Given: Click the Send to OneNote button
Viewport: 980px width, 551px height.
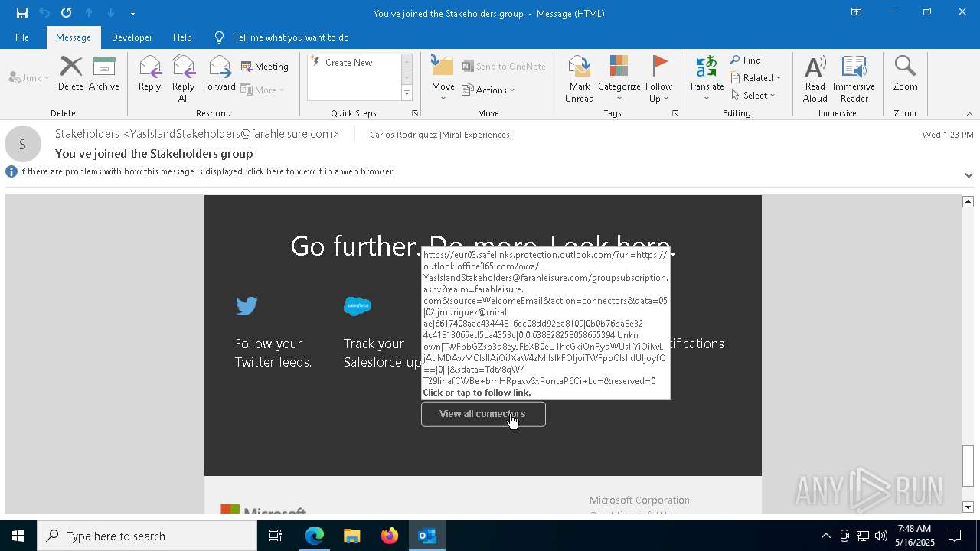Looking at the screenshot, I should pyautogui.click(x=504, y=67).
